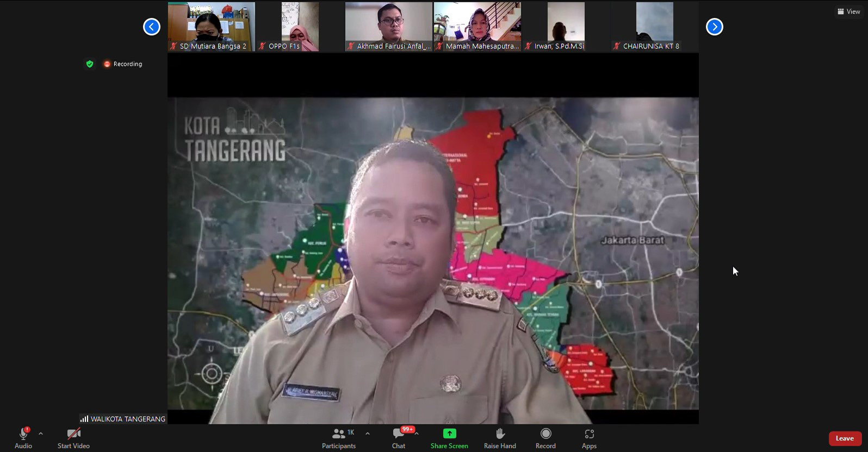
Task: Click the Leave meeting button
Action: tap(845, 438)
